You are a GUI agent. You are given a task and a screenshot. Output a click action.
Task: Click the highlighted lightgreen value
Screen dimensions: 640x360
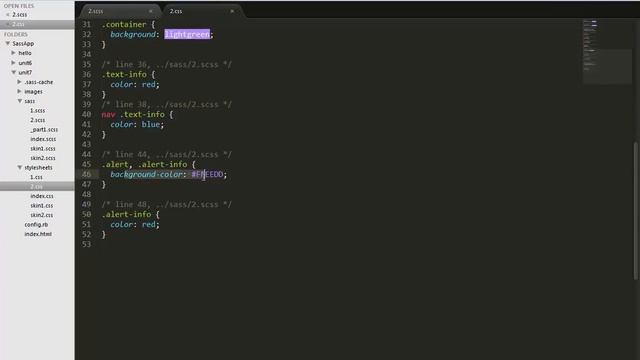[x=187, y=34]
